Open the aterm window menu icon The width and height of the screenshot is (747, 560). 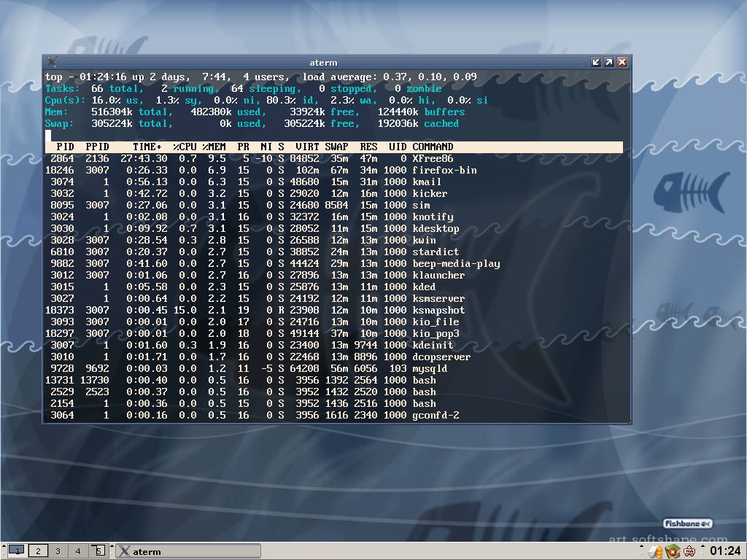52,62
